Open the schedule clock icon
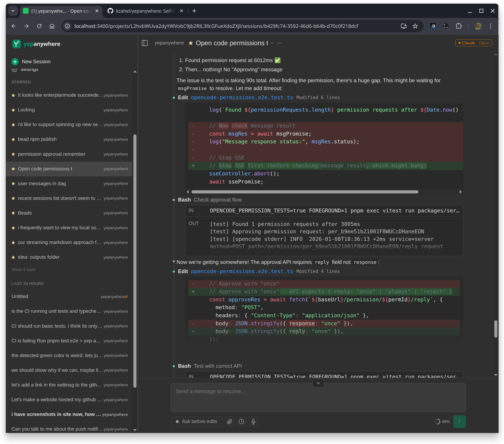 coord(241,422)
